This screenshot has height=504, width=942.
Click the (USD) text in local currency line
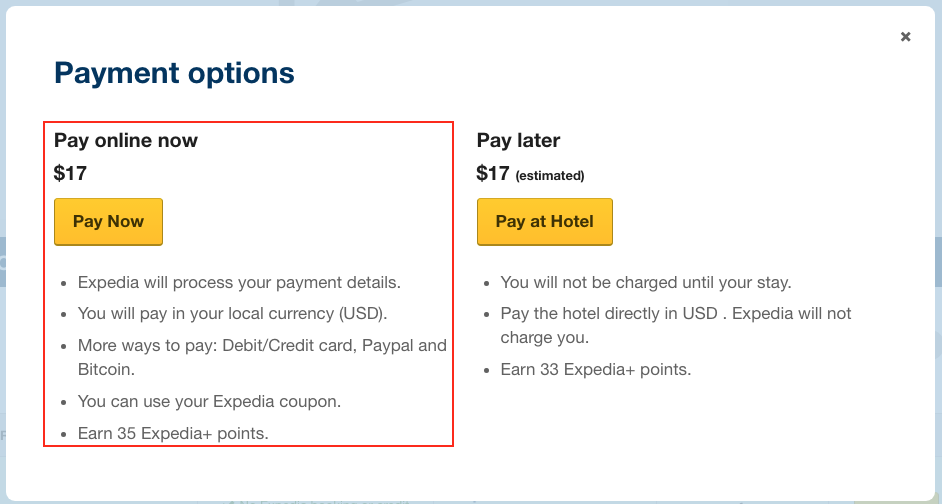[x=359, y=313]
